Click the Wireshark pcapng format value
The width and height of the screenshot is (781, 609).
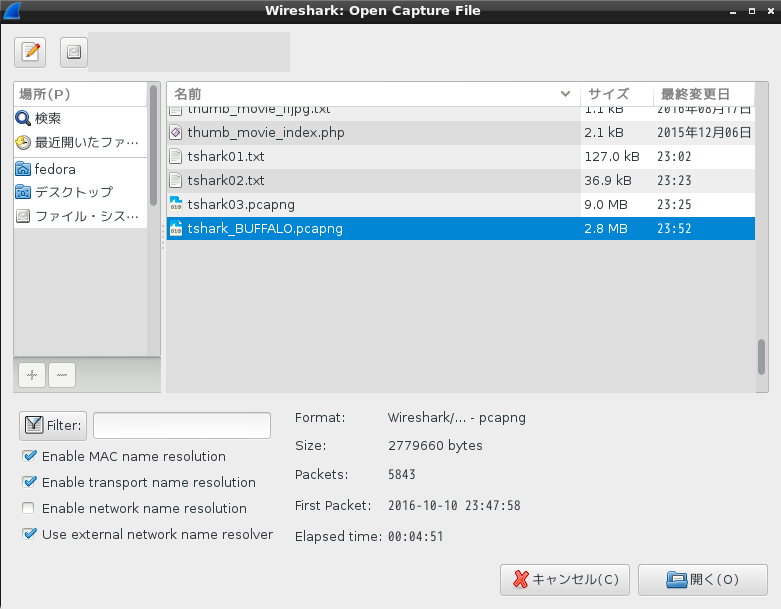tap(457, 417)
